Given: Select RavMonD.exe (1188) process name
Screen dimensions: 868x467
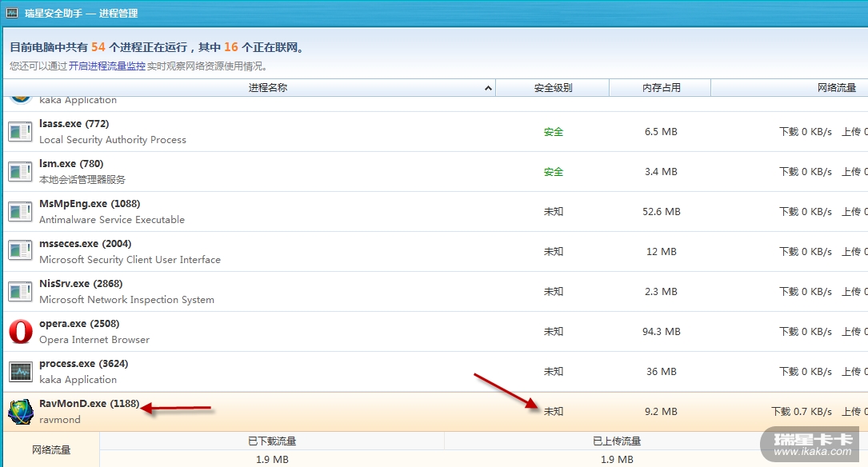Looking at the screenshot, I should click(89, 403).
